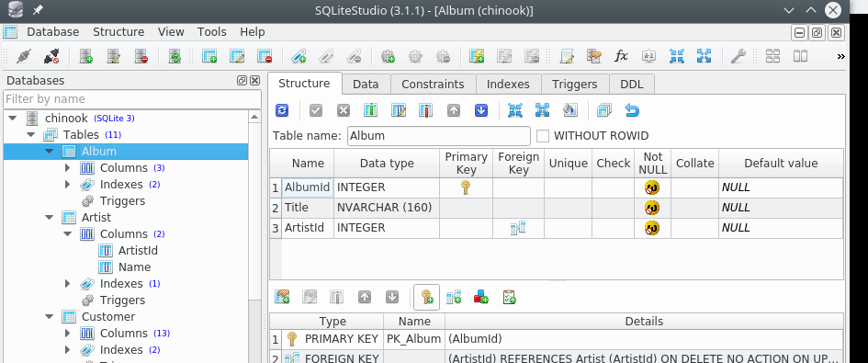Viewport: 868px width, 363px height.
Task: Click the Create trigger gear icon
Action: 388,56
